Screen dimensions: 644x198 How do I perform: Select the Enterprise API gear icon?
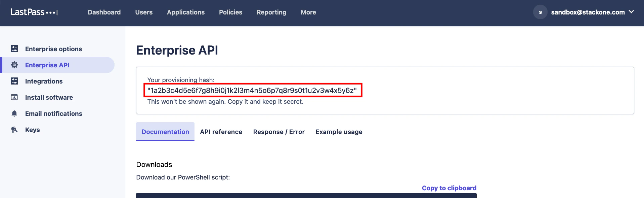14,65
